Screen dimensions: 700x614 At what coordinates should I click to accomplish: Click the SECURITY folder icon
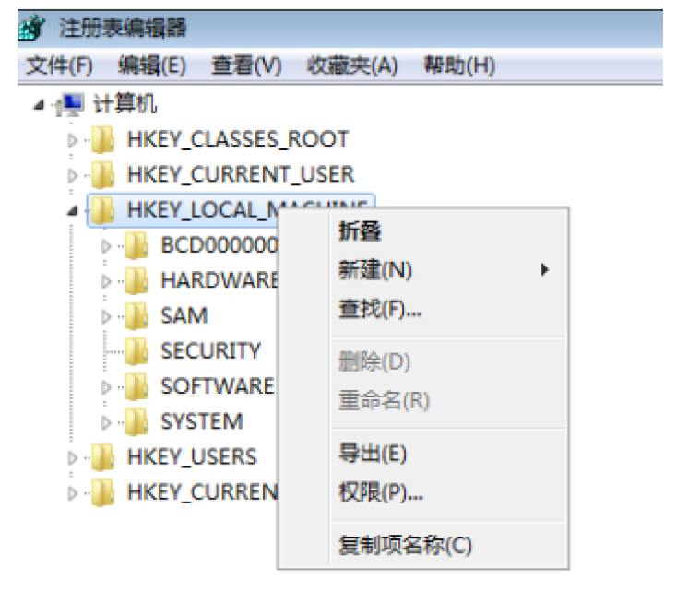click(136, 351)
